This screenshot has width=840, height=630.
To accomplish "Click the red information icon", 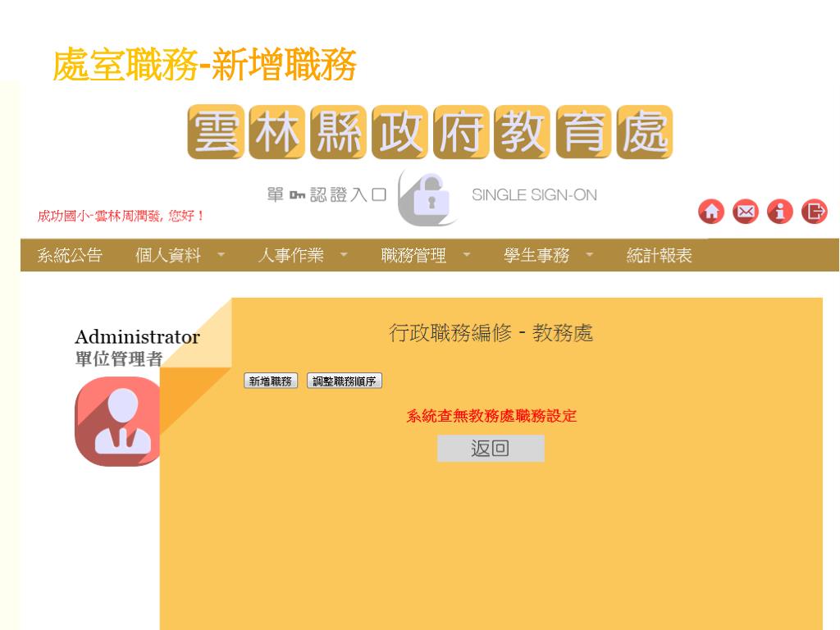I will (779, 211).
